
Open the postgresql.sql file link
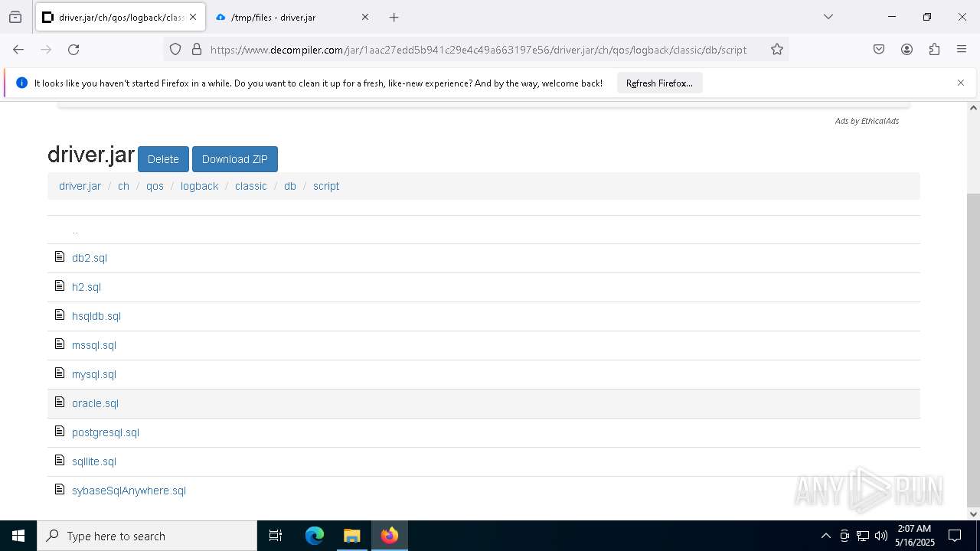106,432
